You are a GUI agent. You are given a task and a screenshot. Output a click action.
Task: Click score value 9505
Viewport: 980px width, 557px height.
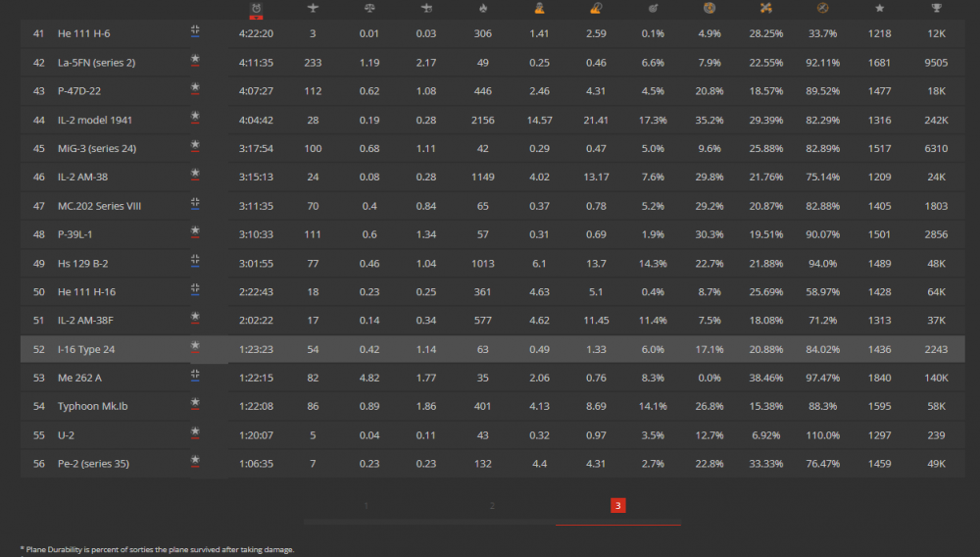[936, 63]
